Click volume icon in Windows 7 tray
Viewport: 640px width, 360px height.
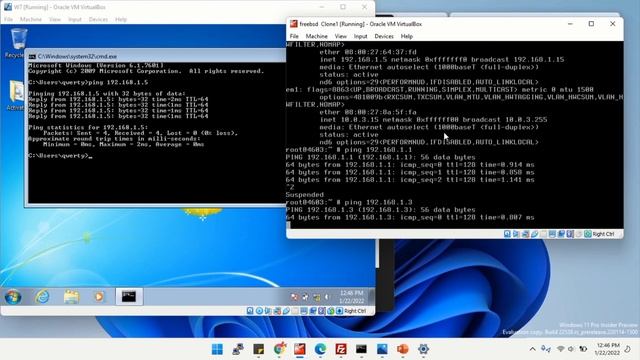[327, 297]
